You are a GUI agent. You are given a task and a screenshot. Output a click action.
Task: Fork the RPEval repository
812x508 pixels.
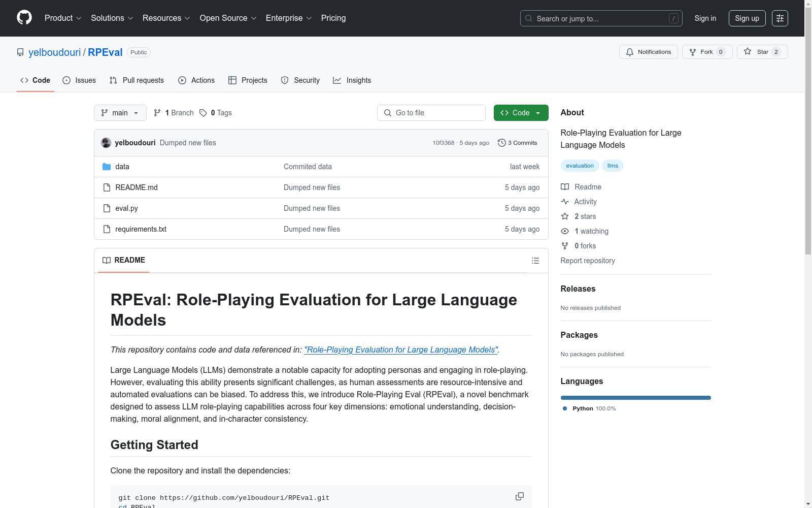point(707,52)
